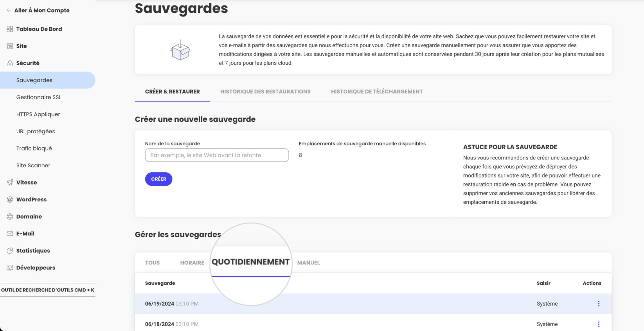Open URL protégées page
Image resolution: width=644 pixels, height=331 pixels.
click(36, 131)
